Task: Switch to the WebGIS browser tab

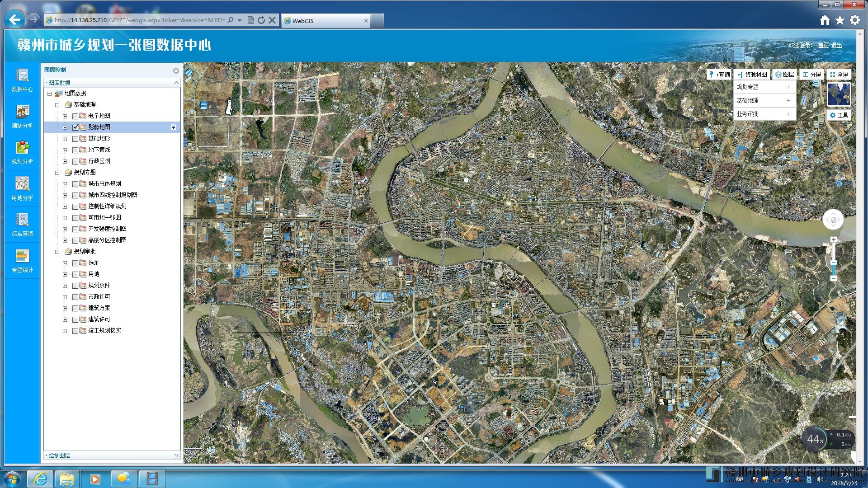Action: pos(325,21)
